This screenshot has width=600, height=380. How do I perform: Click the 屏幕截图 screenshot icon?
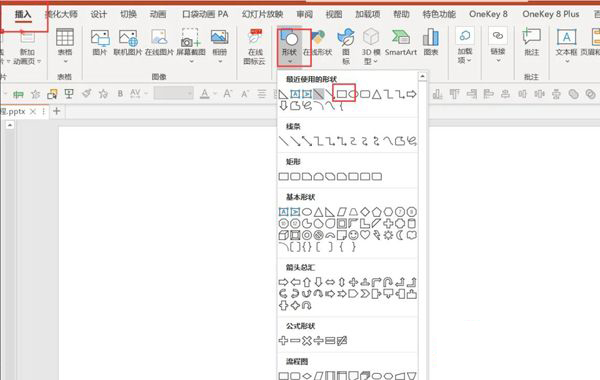(191, 38)
